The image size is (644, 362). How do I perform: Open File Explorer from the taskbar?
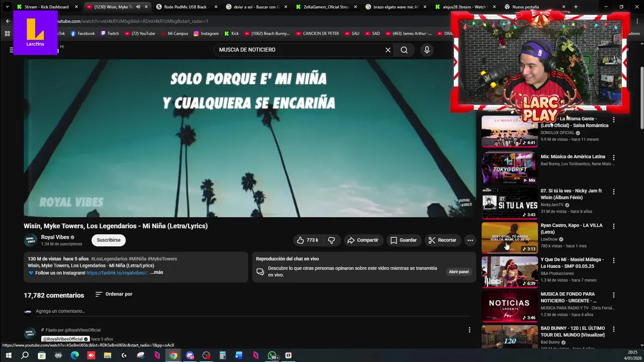coord(108,355)
